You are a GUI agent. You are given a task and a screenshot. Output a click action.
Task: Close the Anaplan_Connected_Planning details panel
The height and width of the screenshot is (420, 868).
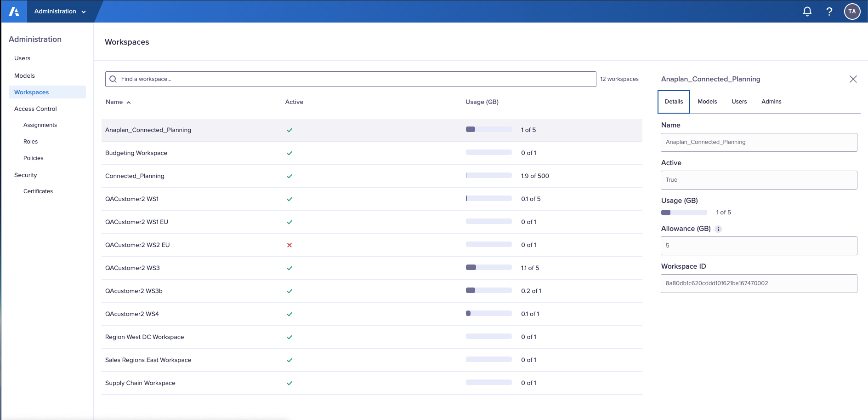pyautogui.click(x=853, y=79)
